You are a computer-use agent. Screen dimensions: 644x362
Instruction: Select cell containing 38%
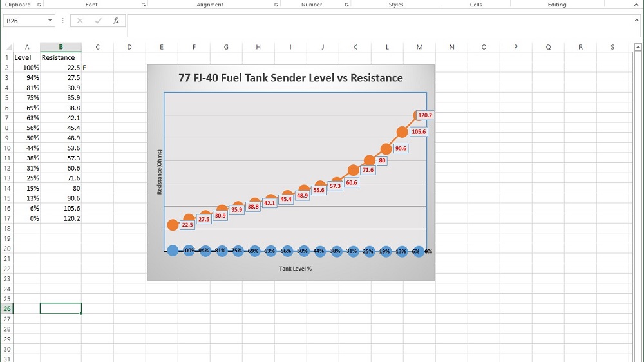[x=26, y=158]
